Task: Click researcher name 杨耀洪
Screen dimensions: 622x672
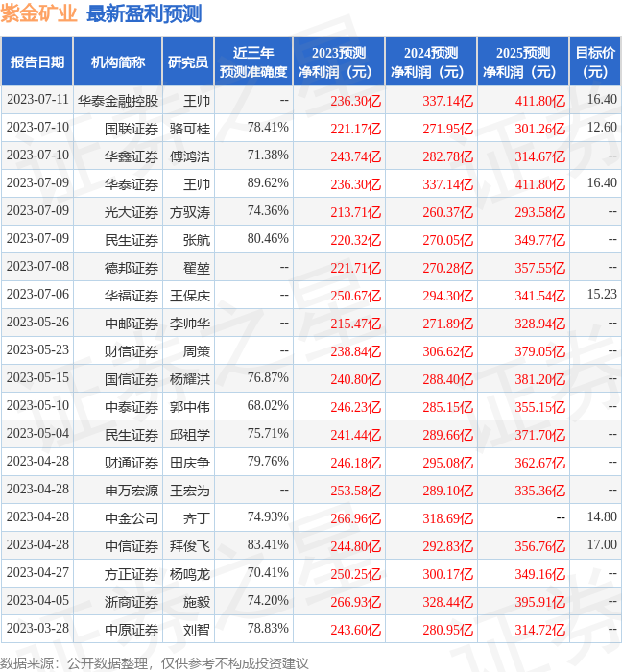Action: coord(190,379)
